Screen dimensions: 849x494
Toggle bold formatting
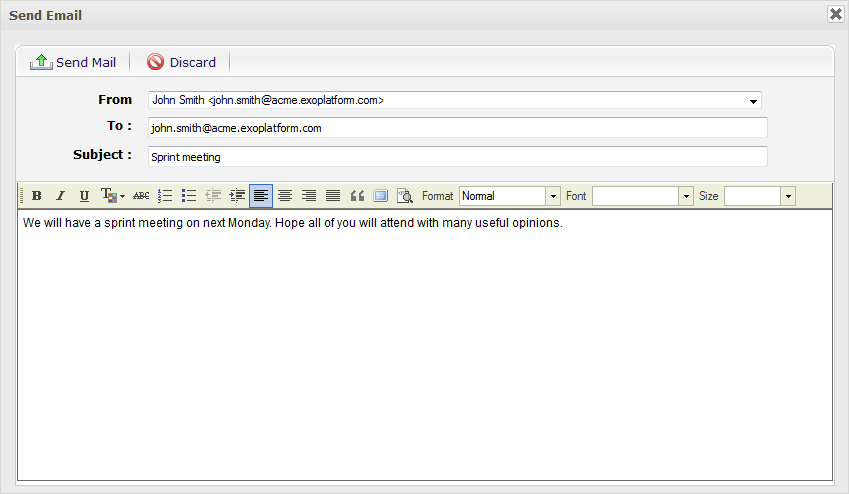click(x=37, y=196)
